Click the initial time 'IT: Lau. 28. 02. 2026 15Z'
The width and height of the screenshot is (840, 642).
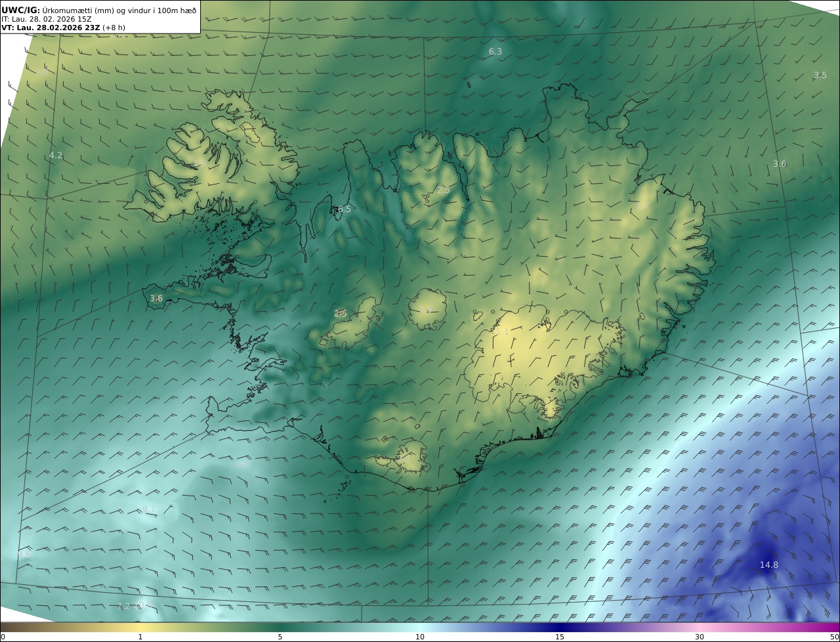46,19
